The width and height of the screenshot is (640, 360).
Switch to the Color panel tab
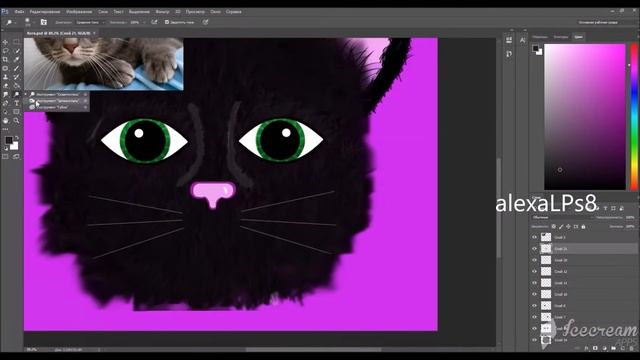click(578, 37)
